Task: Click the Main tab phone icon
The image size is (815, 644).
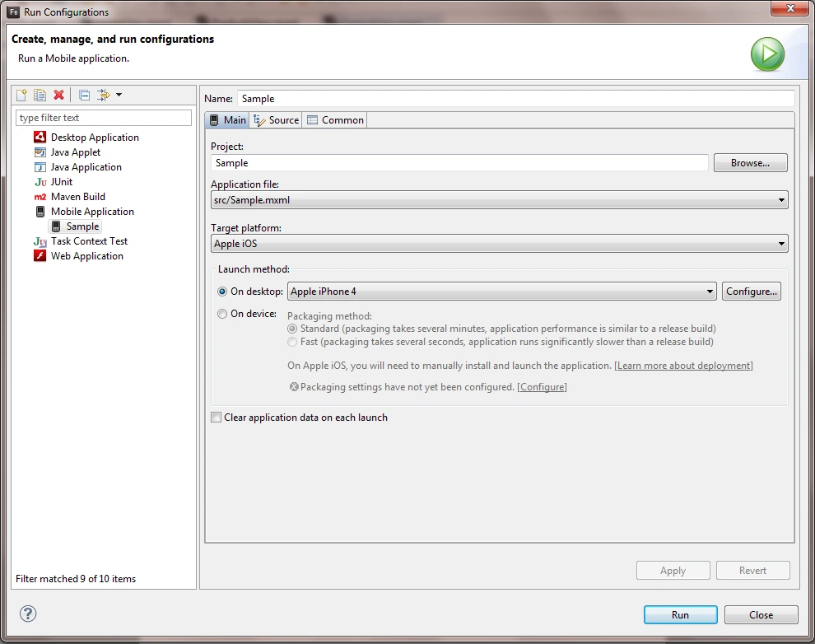Action: click(214, 120)
